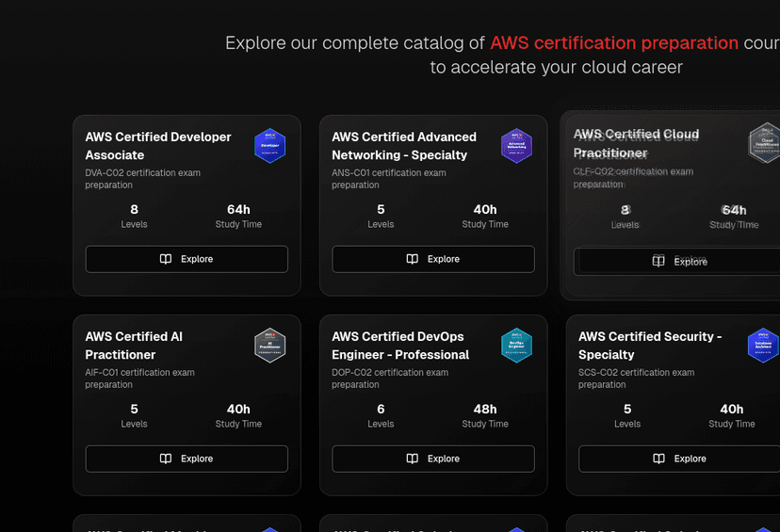The width and height of the screenshot is (780, 532).
Task: Open the AWS Certified AI Practitioner heading
Action: [x=134, y=346]
